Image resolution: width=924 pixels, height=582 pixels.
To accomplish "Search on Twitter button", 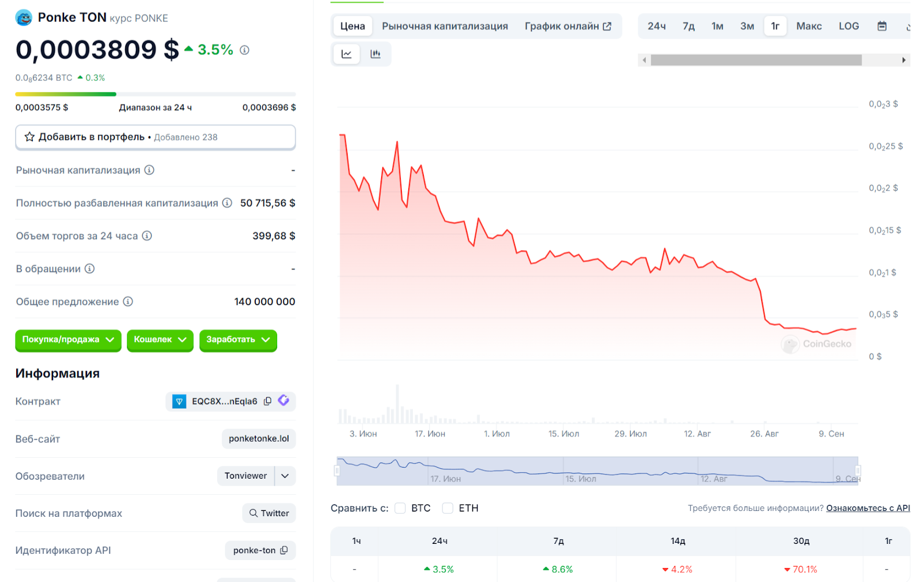I will pyautogui.click(x=269, y=513).
